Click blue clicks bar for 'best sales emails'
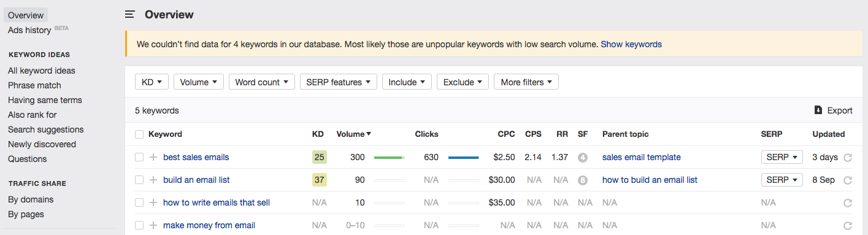868x235 pixels. pyautogui.click(x=464, y=158)
